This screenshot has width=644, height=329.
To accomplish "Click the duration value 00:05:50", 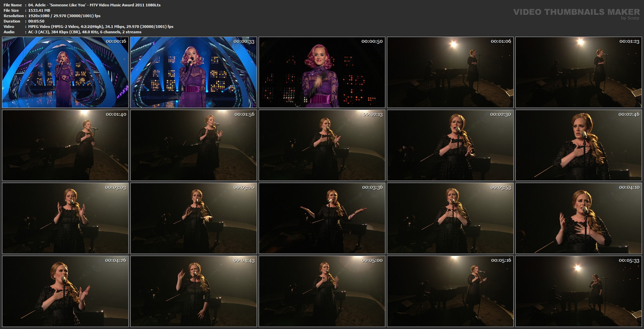I will (36, 21).
